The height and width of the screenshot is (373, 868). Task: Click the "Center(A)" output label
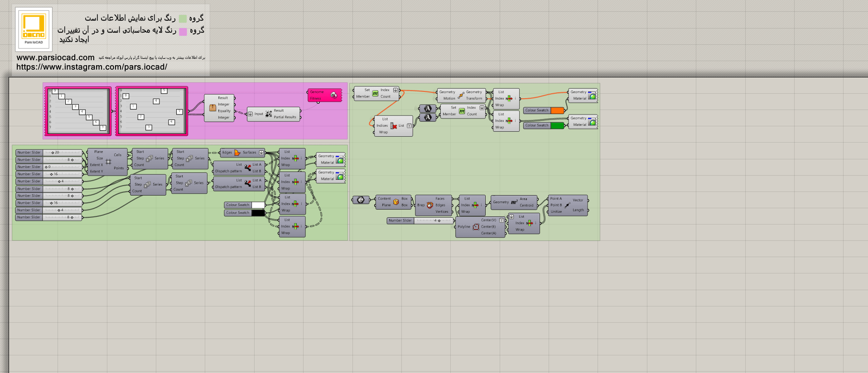click(x=489, y=234)
